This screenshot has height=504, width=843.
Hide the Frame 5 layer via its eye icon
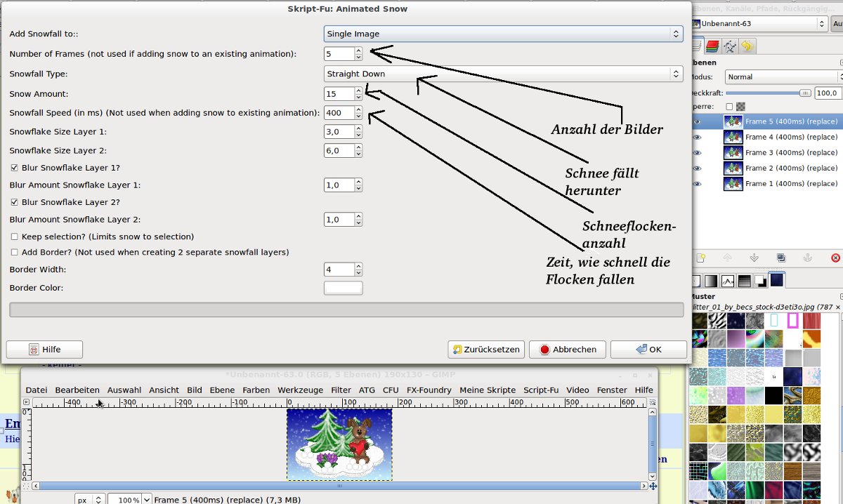(698, 121)
